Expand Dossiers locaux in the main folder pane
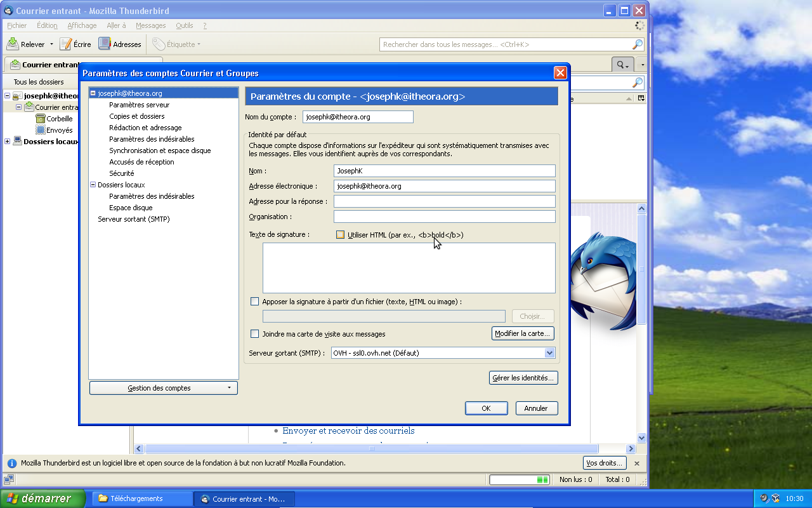The height and width of the screenshot is (508, 812). [8, 142]
